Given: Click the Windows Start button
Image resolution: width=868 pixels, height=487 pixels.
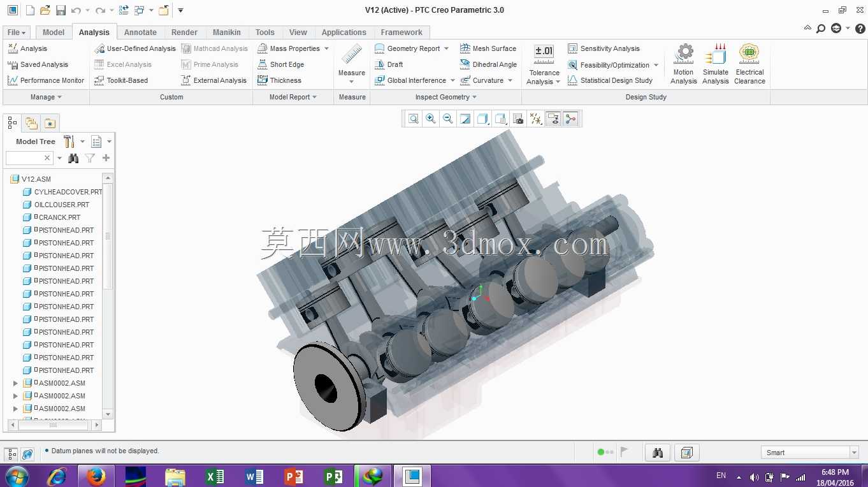Looking at the screenshot, I should pyautogui.click(x=16, y=476).
